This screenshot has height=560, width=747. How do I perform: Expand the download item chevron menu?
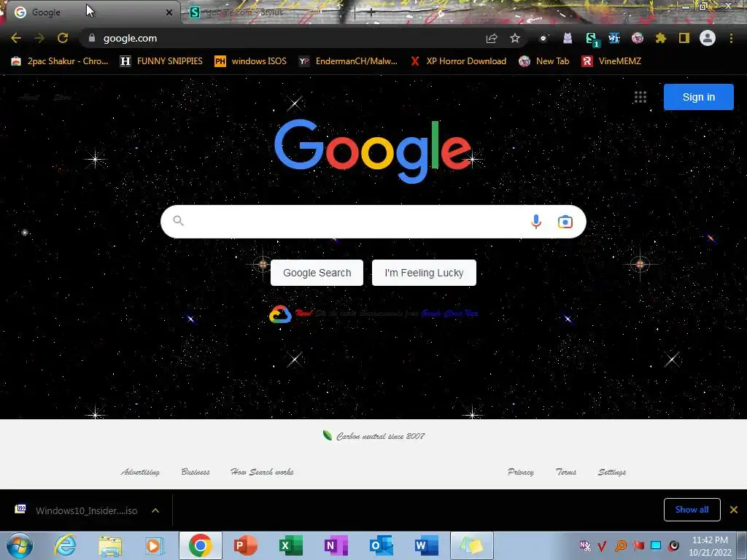tap(155, 510)
